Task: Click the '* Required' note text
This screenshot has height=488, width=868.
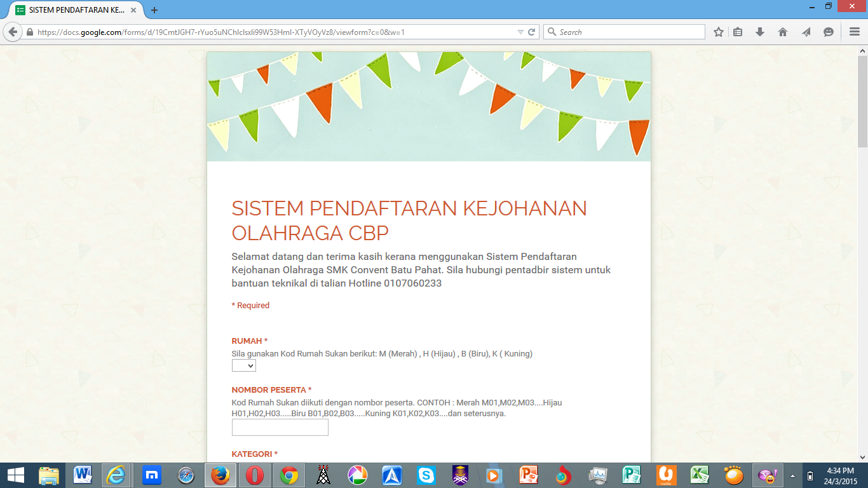Action: pyautogui.click(x=250, y=306)
